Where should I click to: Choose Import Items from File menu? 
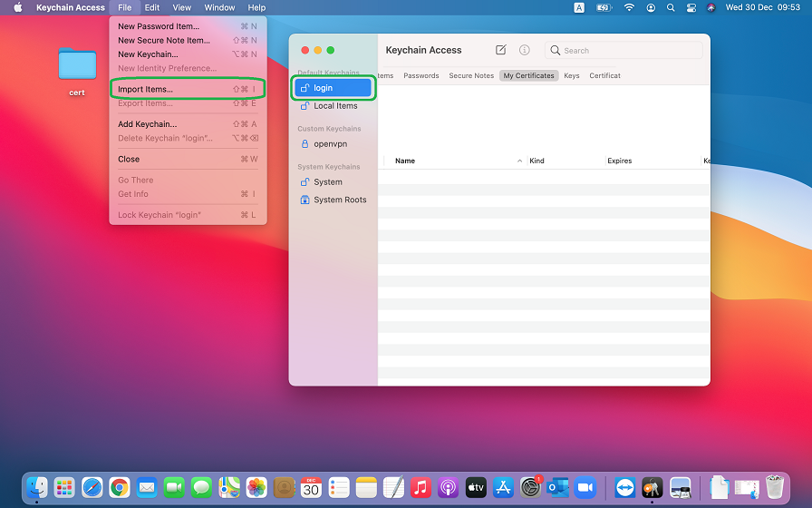[145, 89]
